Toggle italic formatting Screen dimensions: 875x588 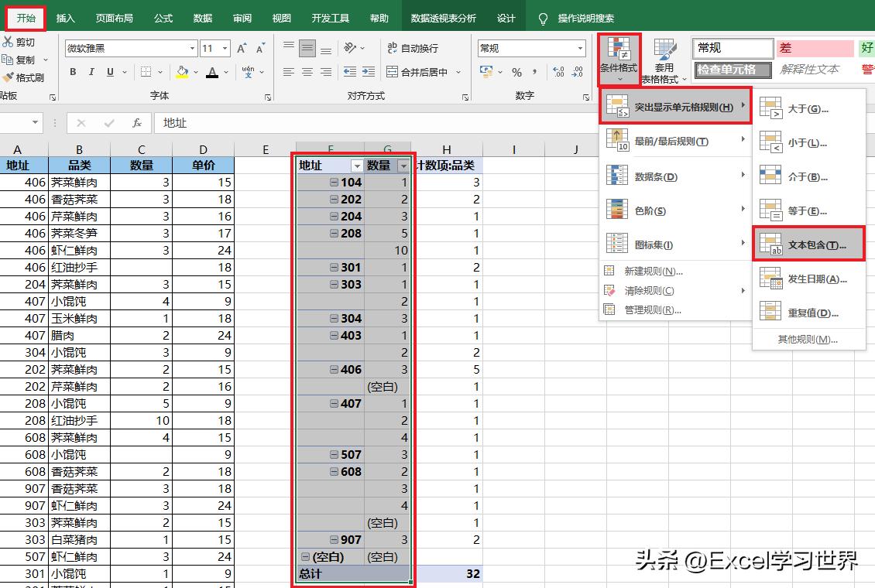point(92,72)
